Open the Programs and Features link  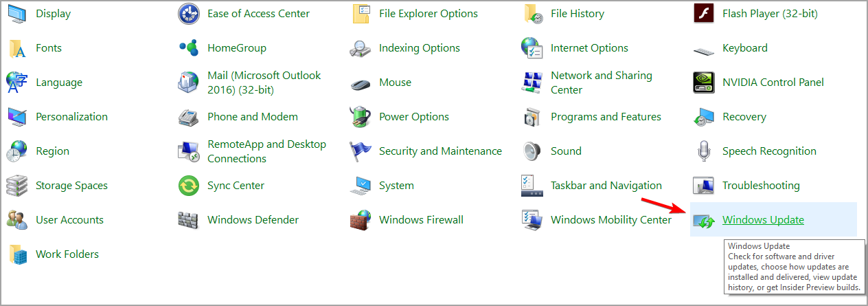pyautogui.click(x=606, y=117)
